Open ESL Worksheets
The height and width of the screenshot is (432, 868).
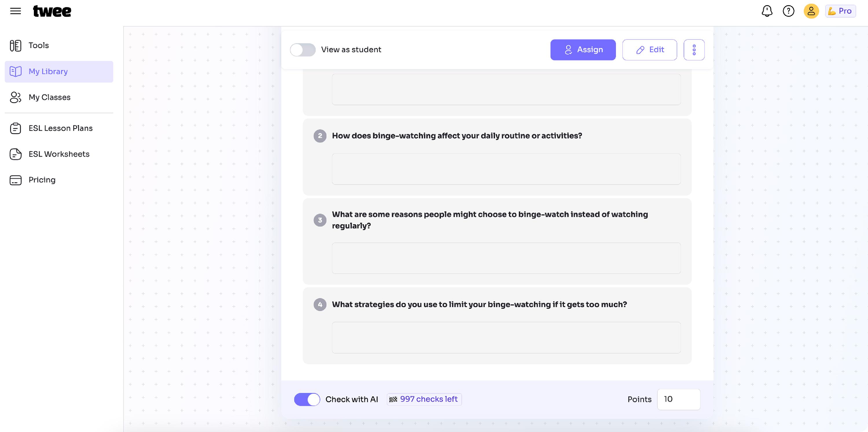(59, 154)
